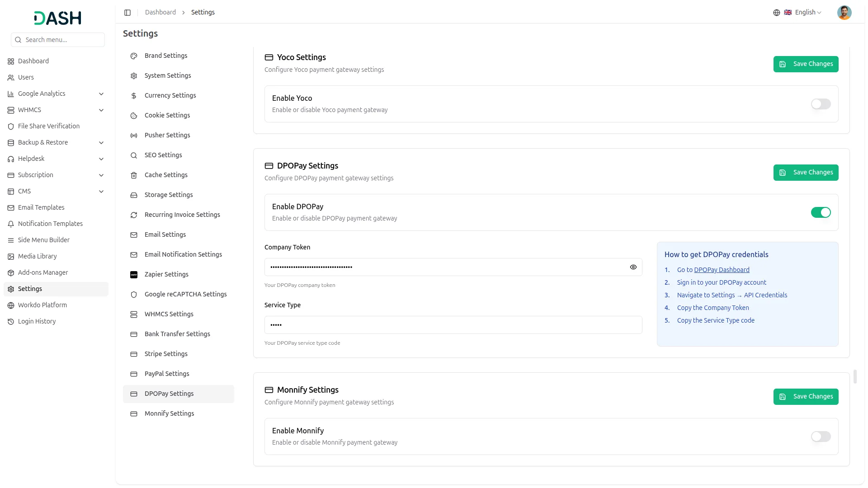Click the Cookie Settings cookie icon
The image size is (868, 488).
pyautogui.click(x=134, y=116)
